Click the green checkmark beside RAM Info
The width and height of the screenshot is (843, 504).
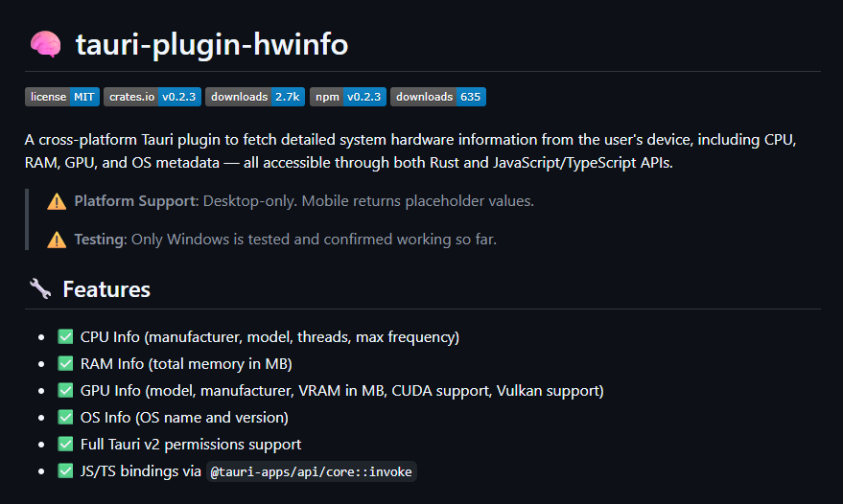[65, 364]
